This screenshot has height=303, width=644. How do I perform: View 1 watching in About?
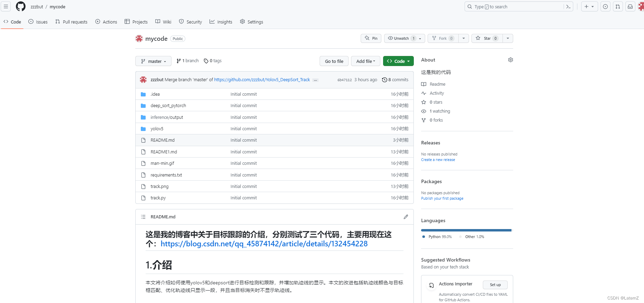pos(436,111)
